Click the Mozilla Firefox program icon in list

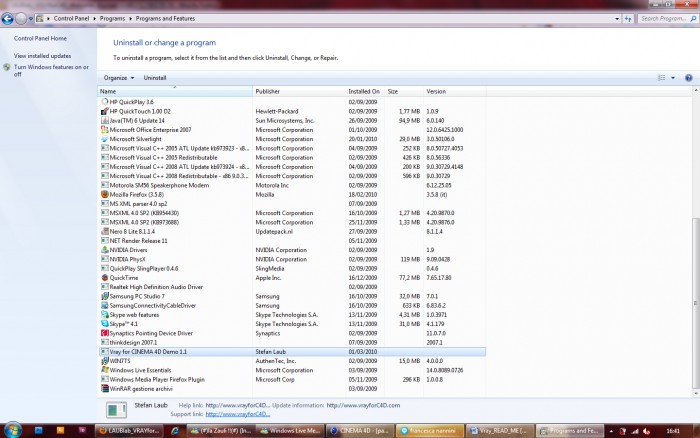click(x=104, y=194)
